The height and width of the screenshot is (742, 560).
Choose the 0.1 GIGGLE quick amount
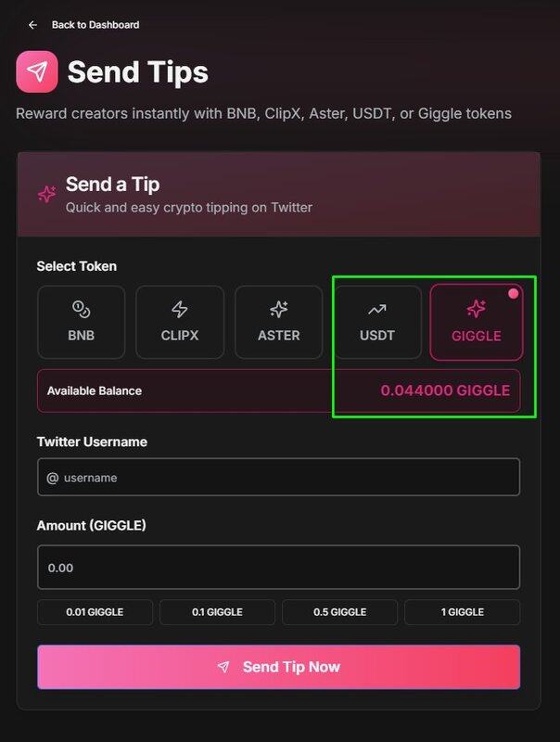click(217, 612)
